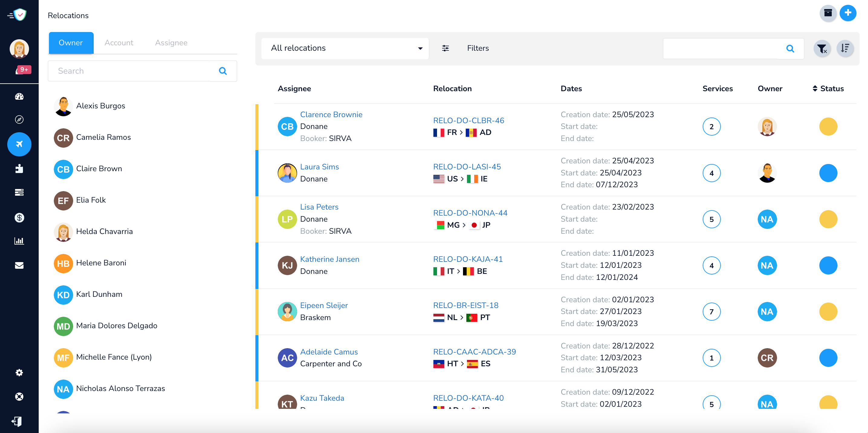
Task: Click the blue plus button to create relocation
Action: 848,13
